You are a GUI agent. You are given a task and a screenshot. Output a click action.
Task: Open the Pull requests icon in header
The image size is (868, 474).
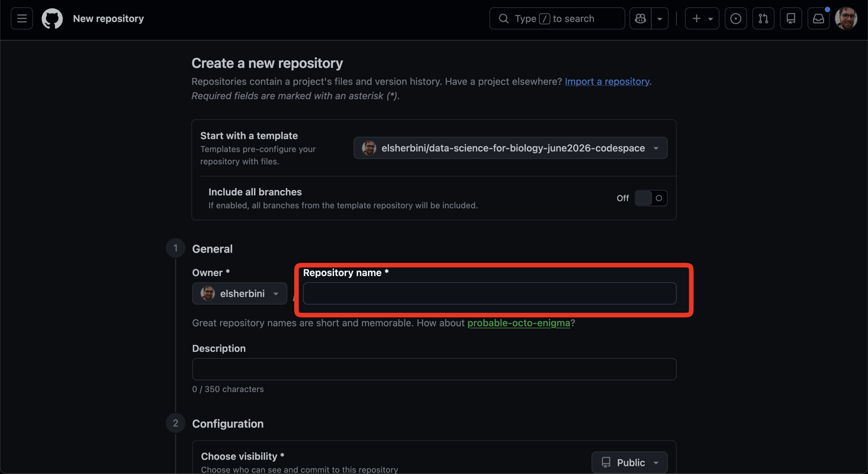point(763,19)
